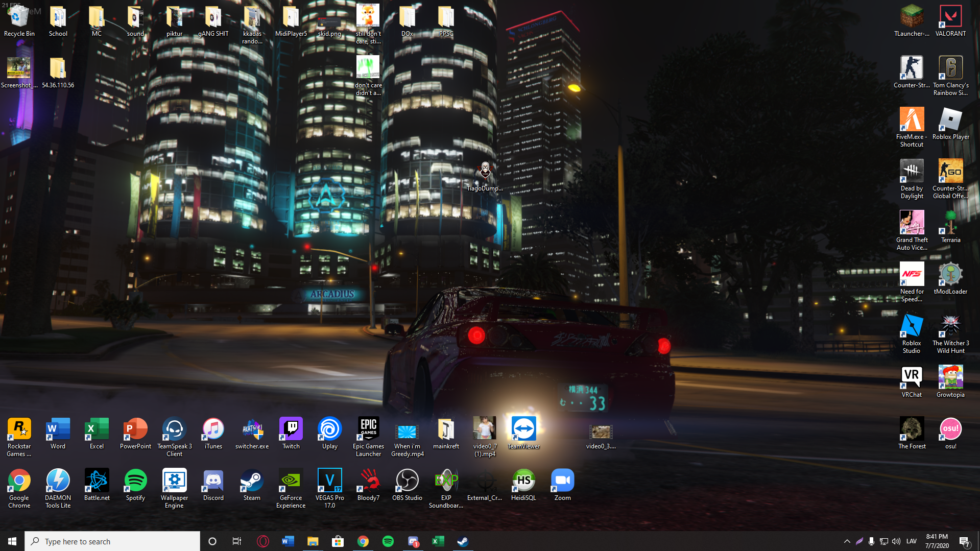Select the TiagoDump desktop icon
Viewport: 980px width, 551px height.
click(x=485, y=177)
